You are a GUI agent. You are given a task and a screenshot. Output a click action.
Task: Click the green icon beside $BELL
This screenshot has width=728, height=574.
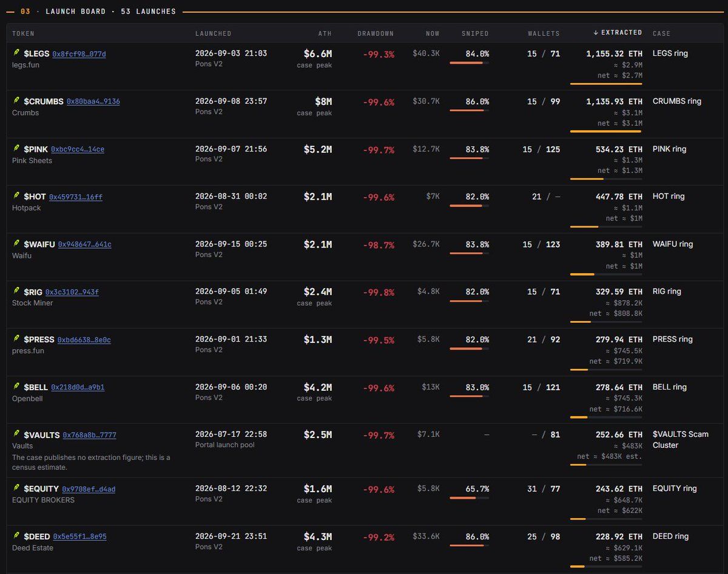16,387
